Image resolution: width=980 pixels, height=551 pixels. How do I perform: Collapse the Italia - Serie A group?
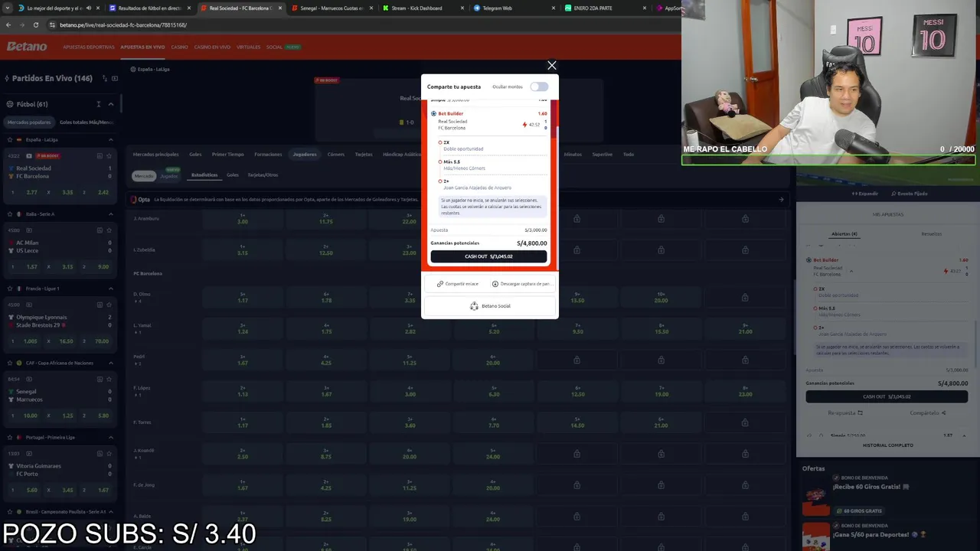coord(110,214)
